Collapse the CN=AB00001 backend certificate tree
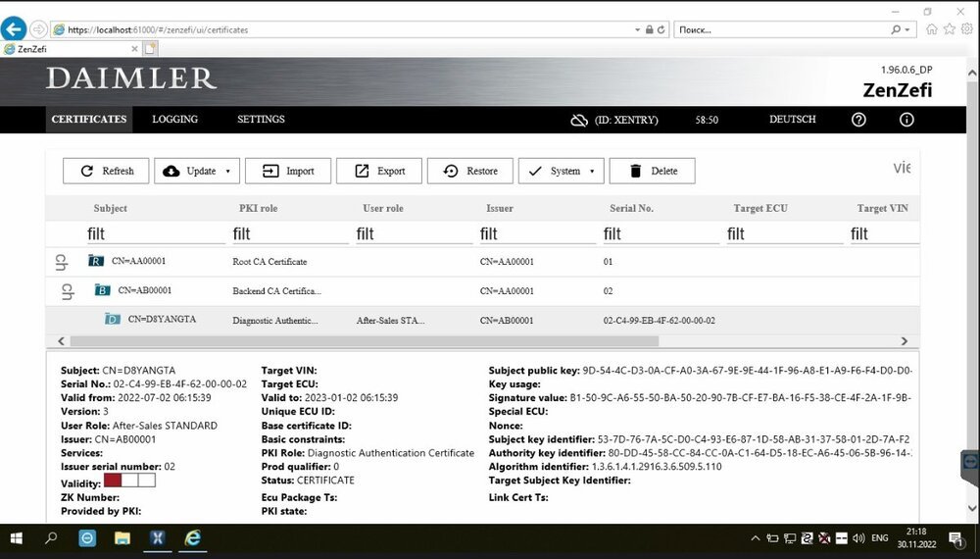Screen dimensions: 980x559 click(x=68, y=291)
